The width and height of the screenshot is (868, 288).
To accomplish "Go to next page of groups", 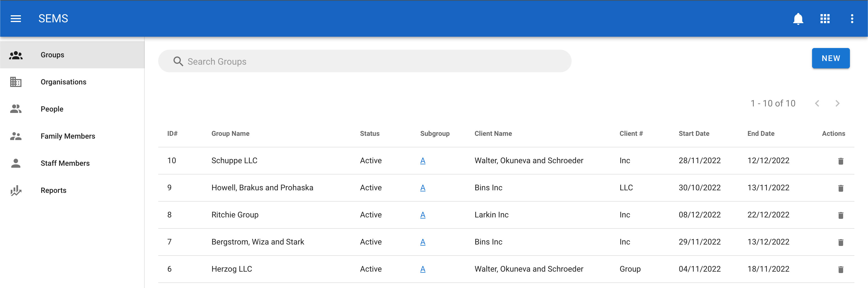I will [837, 103].
